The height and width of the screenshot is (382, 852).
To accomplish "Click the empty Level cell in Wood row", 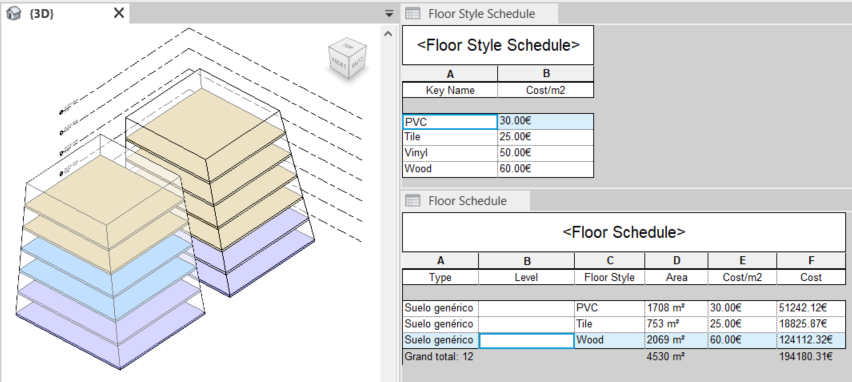I will coord(527,341).
